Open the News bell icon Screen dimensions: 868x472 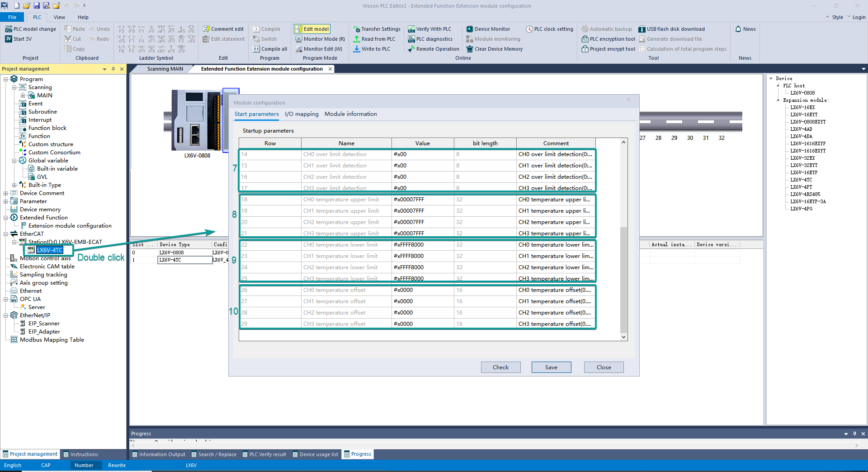click(x=739, y=29)
